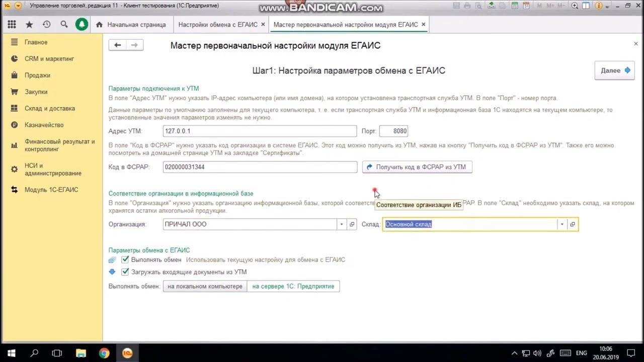The width and height of the screenshot is (644, 362).
Task: Open the Windows Start menu
Action: tap(11, 353)
